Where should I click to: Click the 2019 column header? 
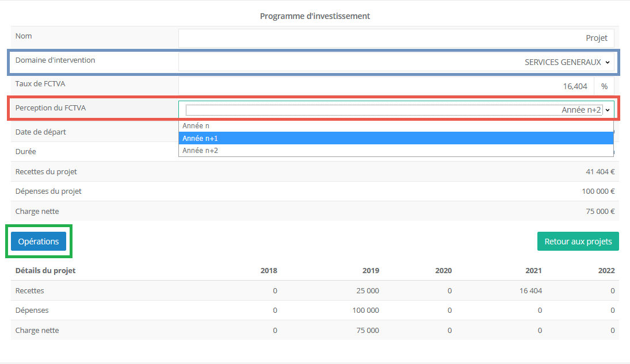pyautogui.click(x=371, y=270)
